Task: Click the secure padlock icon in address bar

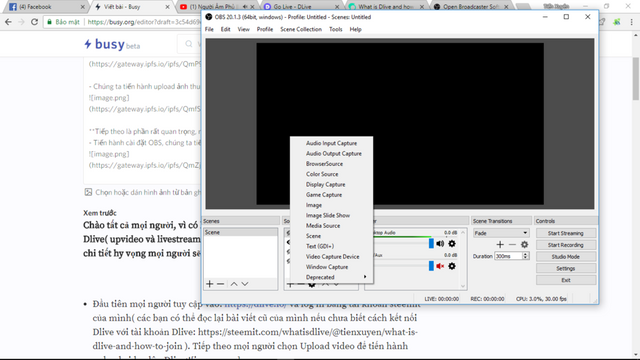Action: (49, 22)
